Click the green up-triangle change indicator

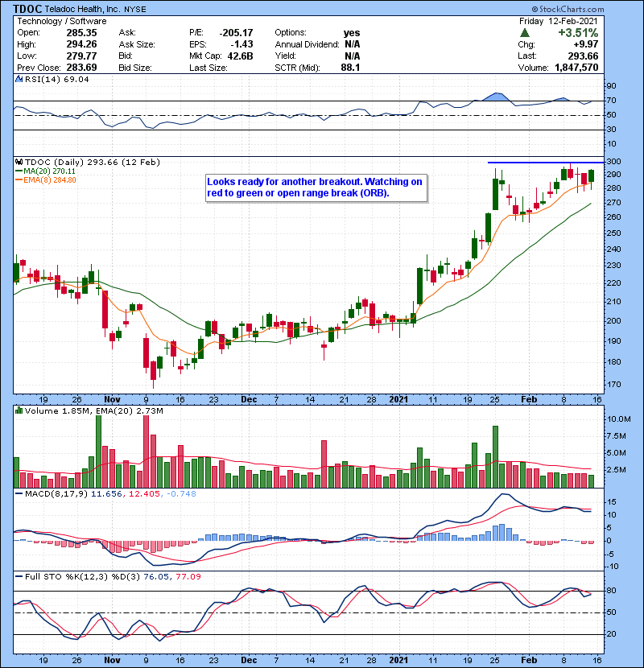(x=525, y=33)
